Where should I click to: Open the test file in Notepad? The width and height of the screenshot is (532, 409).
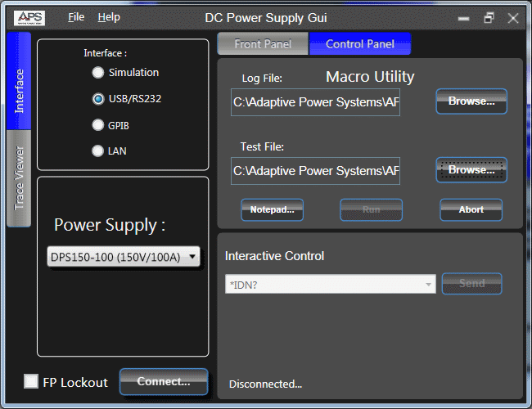click(x=272, y=209)
